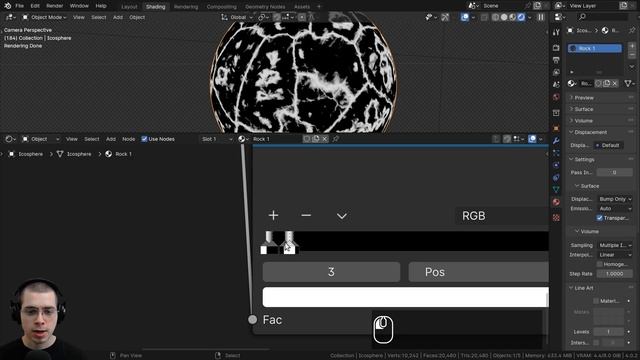Open the Bump Only displacement method dropdown

pyautogui.click(x=615, y=199)
